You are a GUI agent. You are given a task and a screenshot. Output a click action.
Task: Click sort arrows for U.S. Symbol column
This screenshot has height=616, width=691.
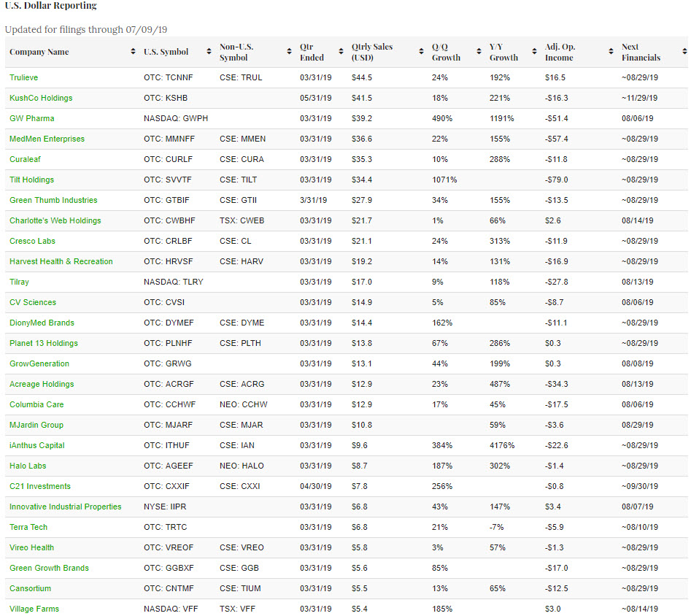209,52
